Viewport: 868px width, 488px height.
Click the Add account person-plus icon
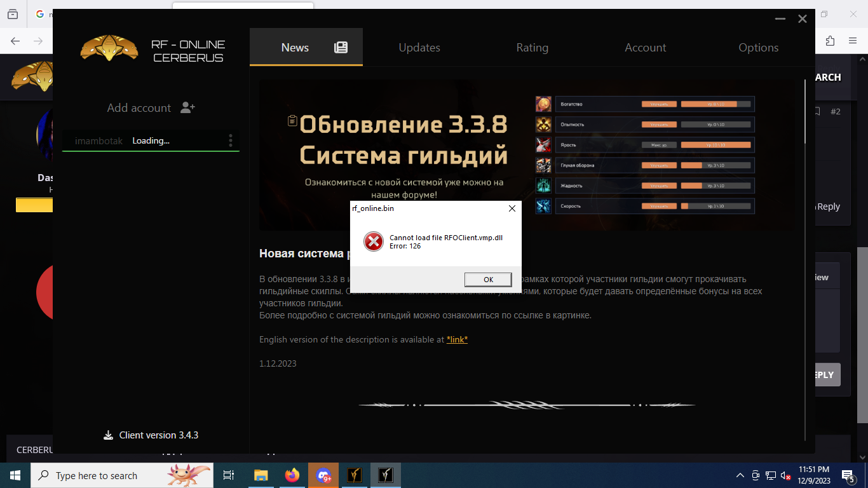[x=187, y=108]
